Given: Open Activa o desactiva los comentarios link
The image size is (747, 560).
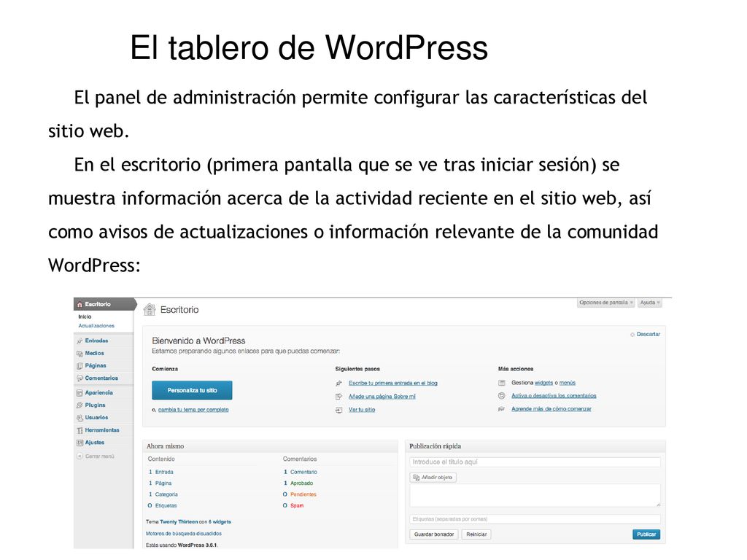Looking at the screenshot, I should click(x=554, y=396).
